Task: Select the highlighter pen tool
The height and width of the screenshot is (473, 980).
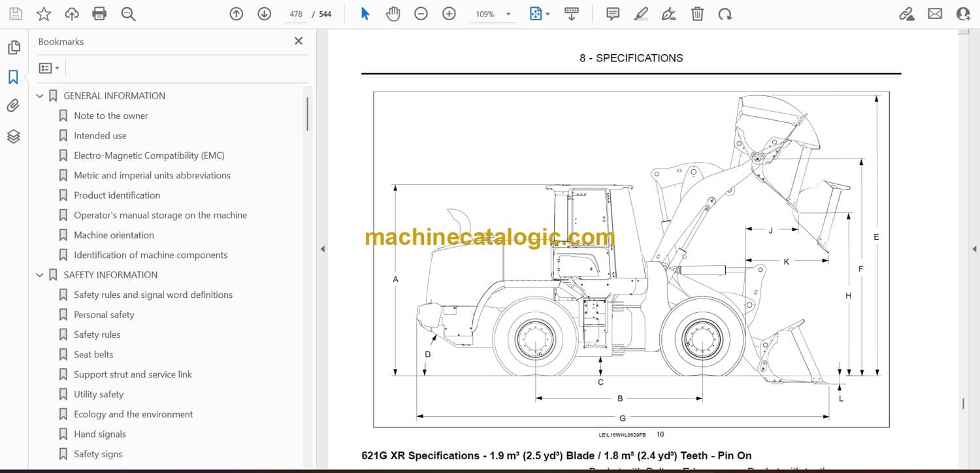Action: coord(641,14)
